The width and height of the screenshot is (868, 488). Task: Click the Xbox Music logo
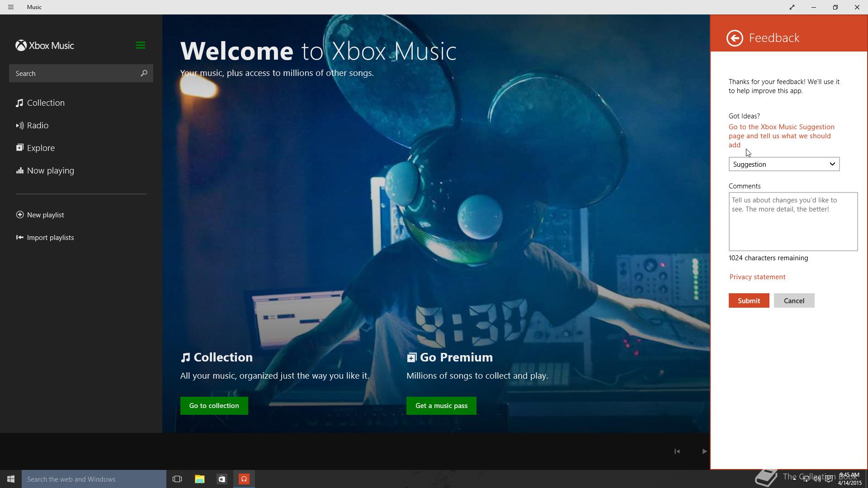tap(44, 46)
